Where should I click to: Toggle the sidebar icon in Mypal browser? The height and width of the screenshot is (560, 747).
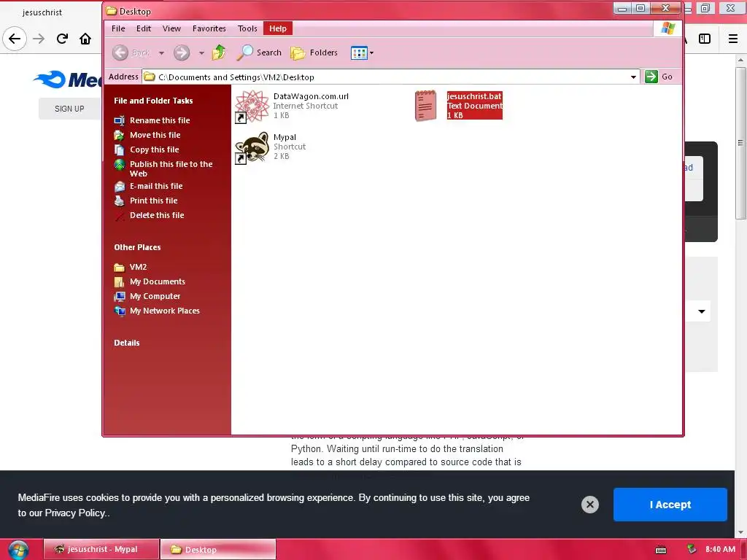(705, 39)
